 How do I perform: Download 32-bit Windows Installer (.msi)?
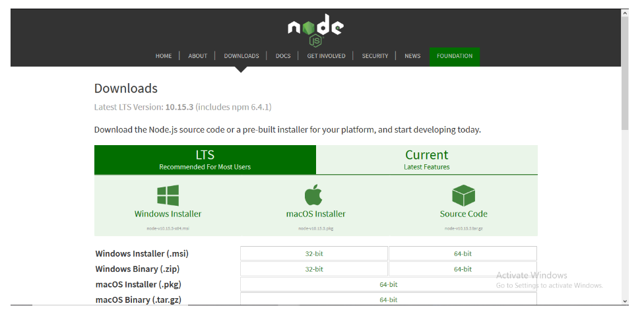314,254
